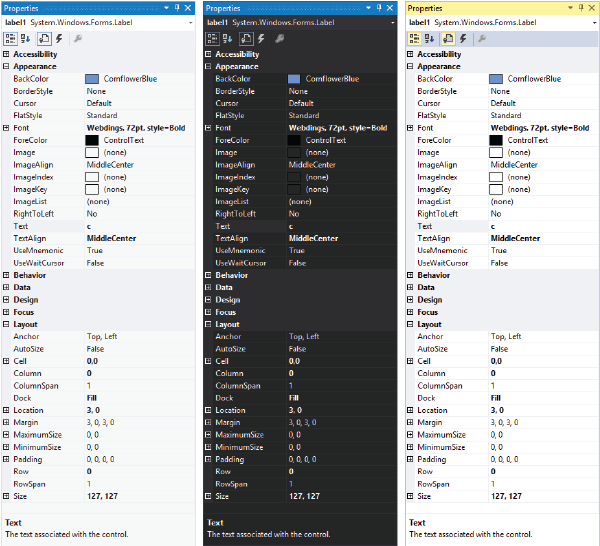Select Margin 3, 0, 3, 0 value in left panel

tap(100, 422)
